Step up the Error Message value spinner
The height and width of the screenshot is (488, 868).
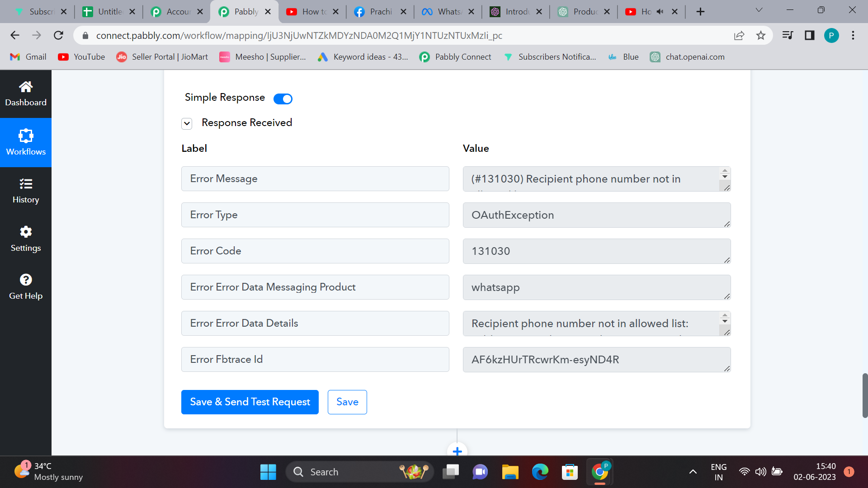tap(725, 171)
